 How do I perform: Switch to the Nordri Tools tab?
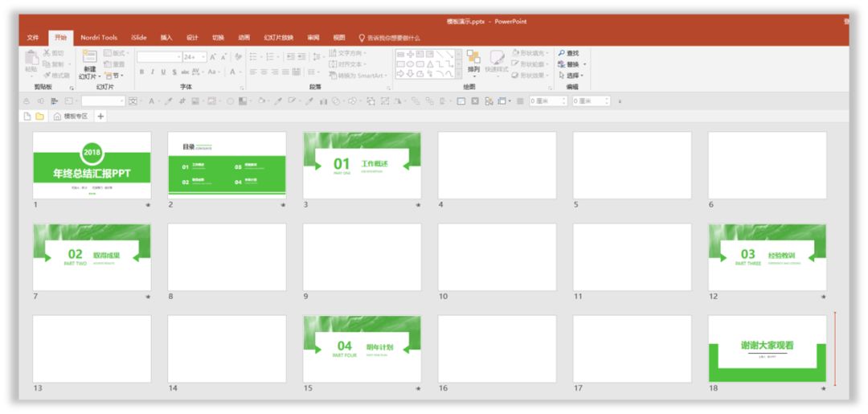click(x=99, y=38)
